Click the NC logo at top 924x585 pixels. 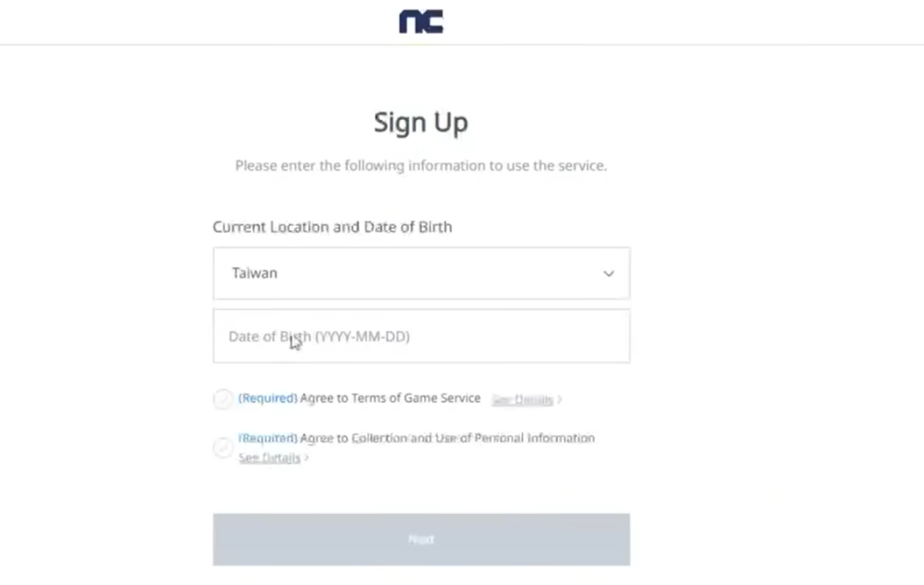(421, 22)
